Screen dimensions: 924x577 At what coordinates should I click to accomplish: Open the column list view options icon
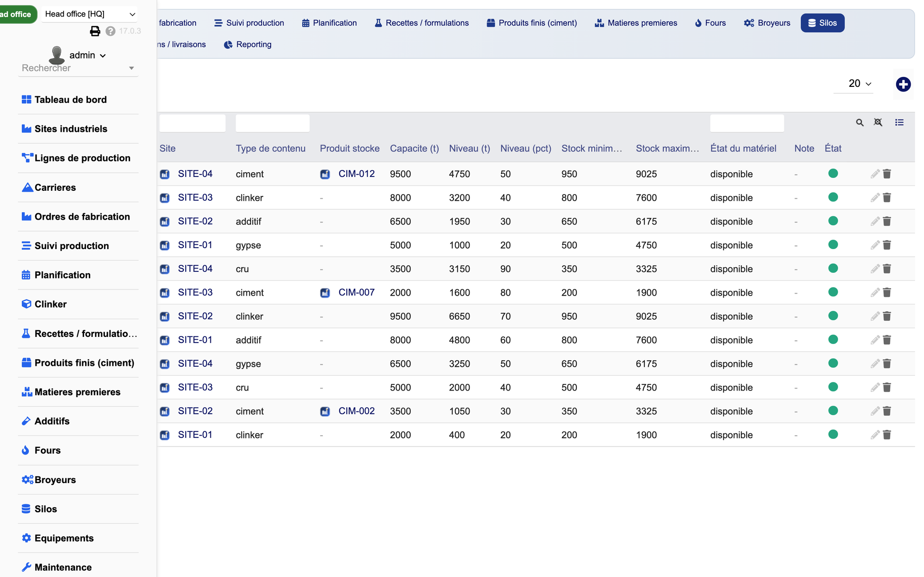(899, 122)
